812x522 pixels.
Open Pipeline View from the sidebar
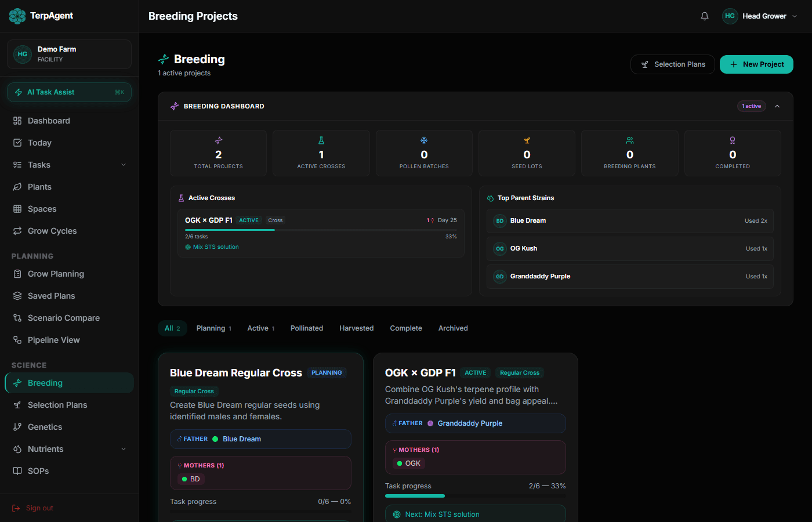point(55,339)
